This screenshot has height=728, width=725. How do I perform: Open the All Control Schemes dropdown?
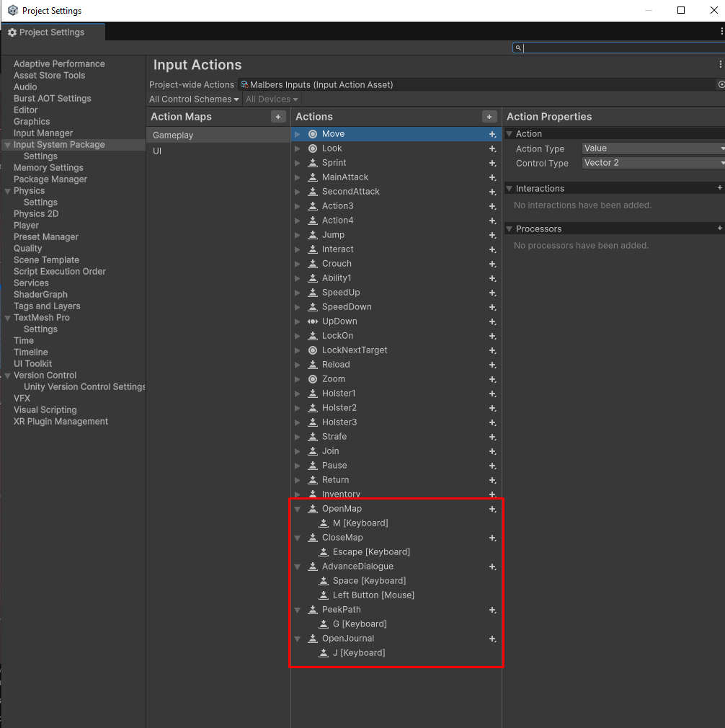click(193, 99)
